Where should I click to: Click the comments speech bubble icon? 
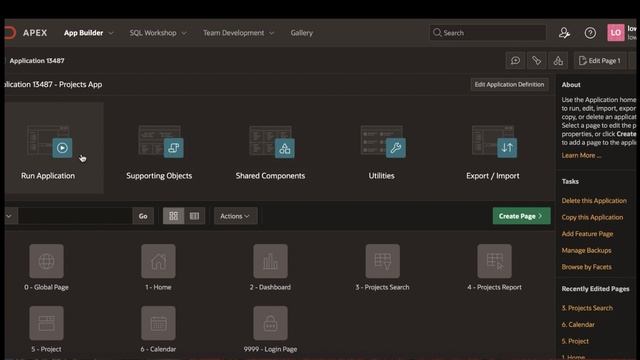[515, 61]
